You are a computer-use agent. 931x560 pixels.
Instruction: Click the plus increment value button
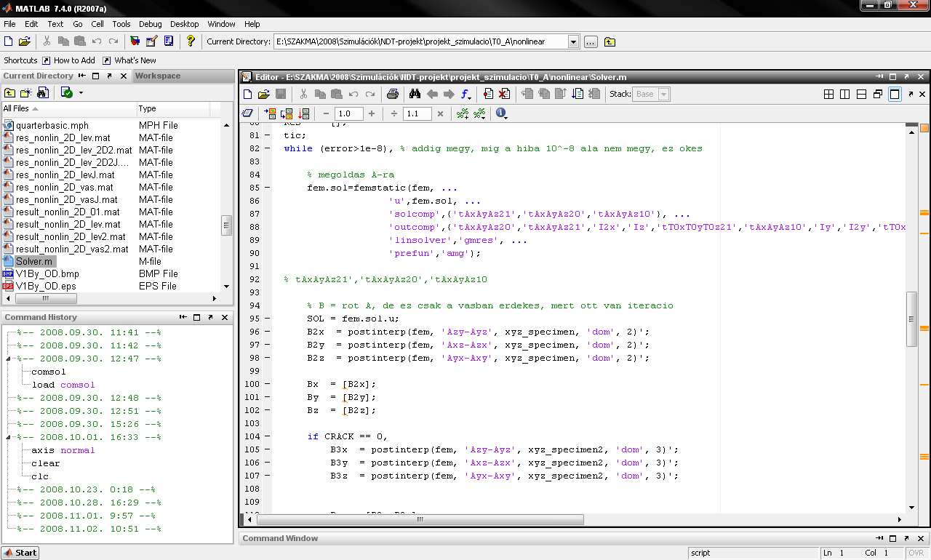[x=372, y=113]
